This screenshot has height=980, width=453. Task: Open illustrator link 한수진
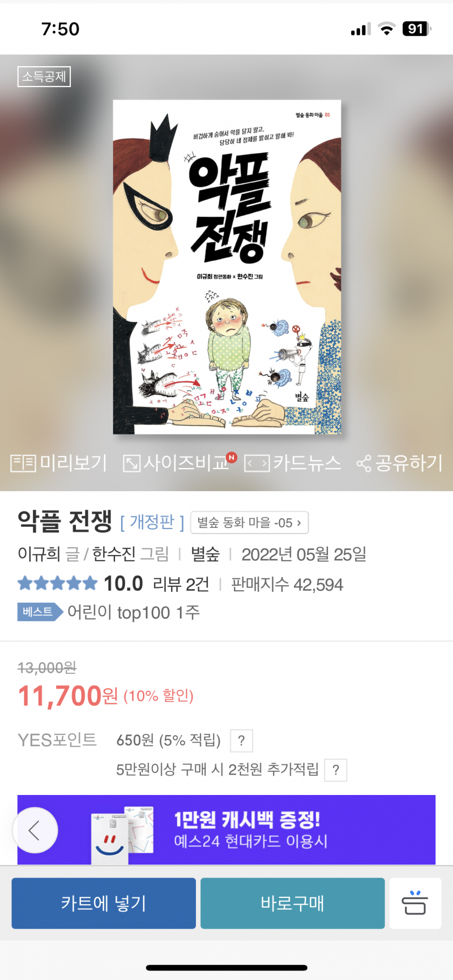coord(114,554)
